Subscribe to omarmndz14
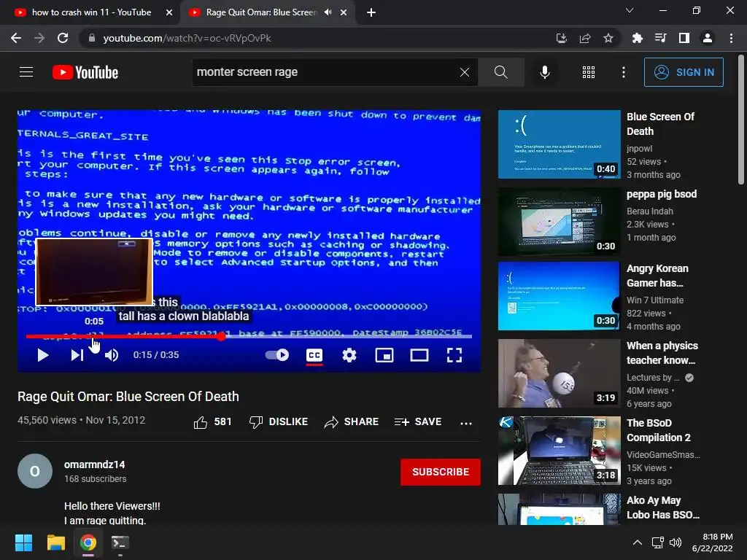747x560 pixels. (440, 472)
